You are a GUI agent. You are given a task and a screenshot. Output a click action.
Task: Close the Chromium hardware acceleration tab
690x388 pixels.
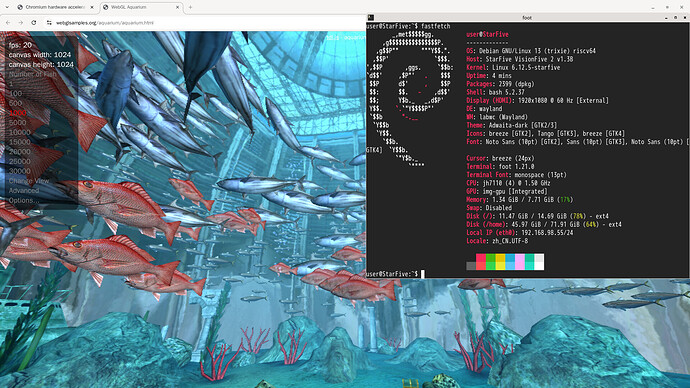(92, 7)
